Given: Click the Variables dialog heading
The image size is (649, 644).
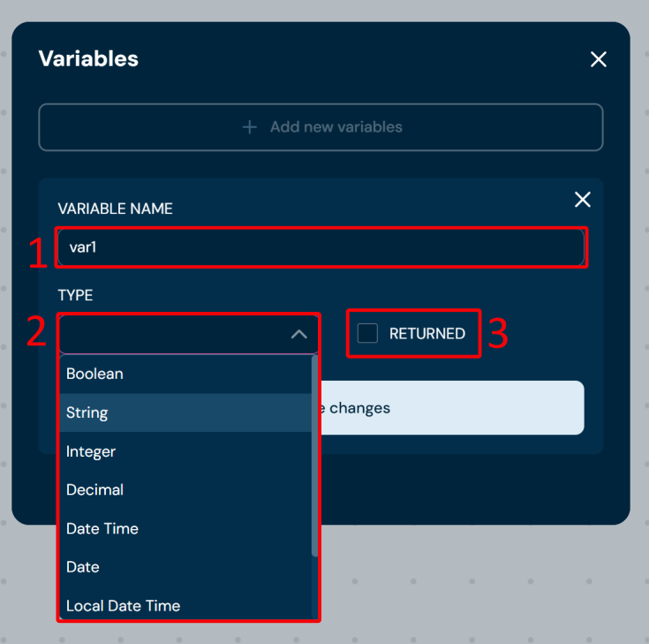Looking at the screenshot, I should [x=88, y=59].
